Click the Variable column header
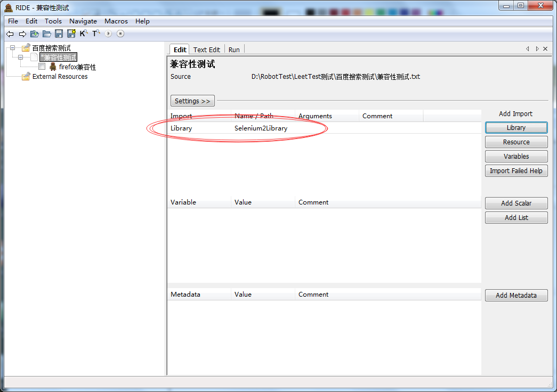The width and height of the screenshot is (557, 392). pyautogui.click(x=199, y=202)
